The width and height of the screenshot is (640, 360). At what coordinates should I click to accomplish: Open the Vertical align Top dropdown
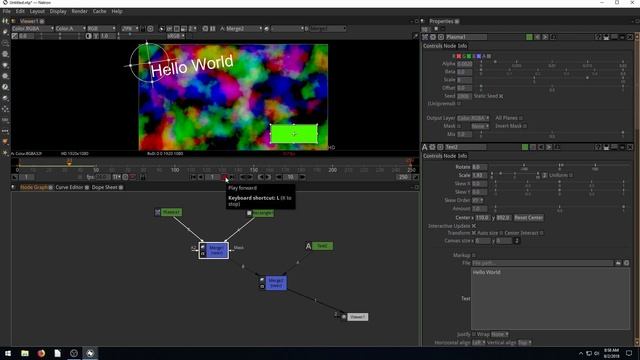tap(524, 342)
